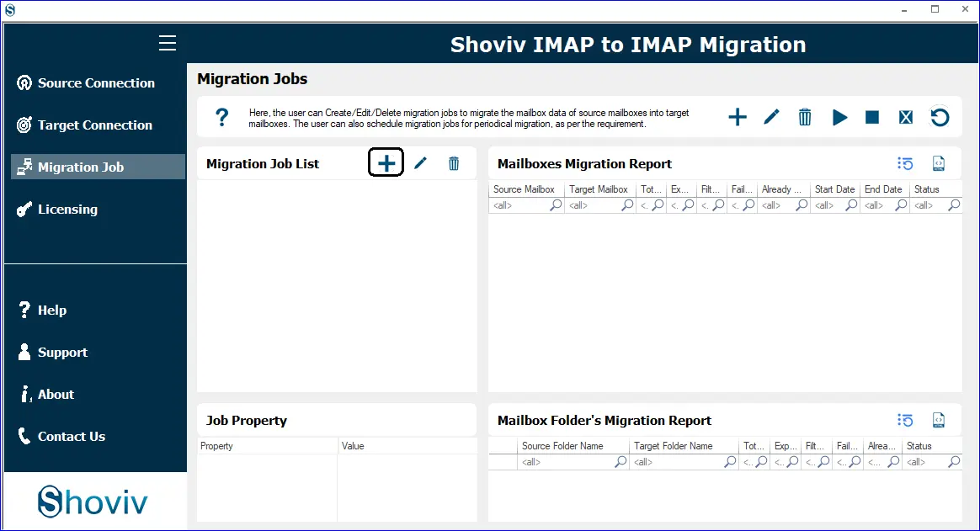Image resolution: width=980 pixels, height=531 pixels.
Task: Click Source Folder Name filter search icon
Action: [x=620, y=462]
